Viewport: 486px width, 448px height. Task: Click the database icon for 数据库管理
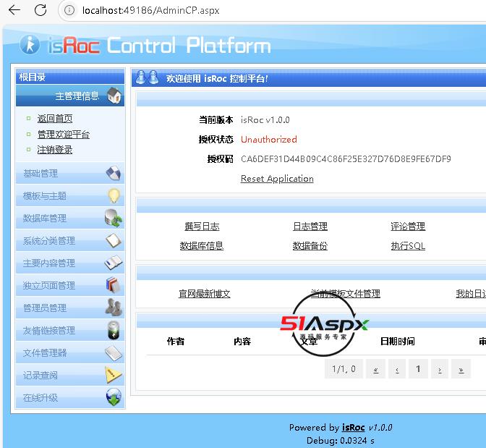coord(114,218)
